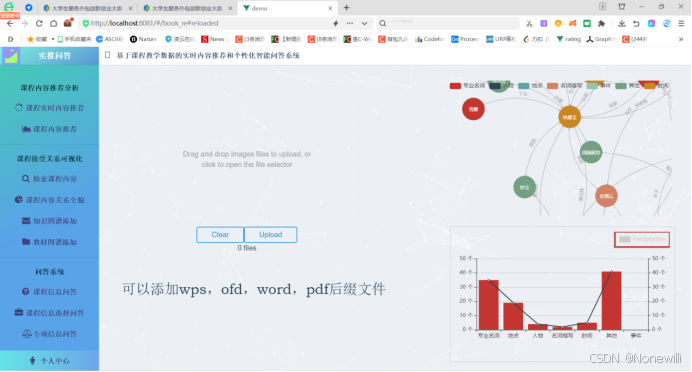Select the green node below orange center
The width and height of the screenshot is (692, 372).
point(590,152)
